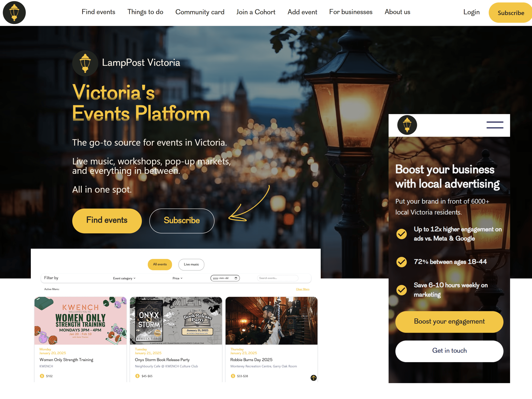Click the 72% between ages checkmark
This screenshot has width=532, height=399.
[401, 262]
